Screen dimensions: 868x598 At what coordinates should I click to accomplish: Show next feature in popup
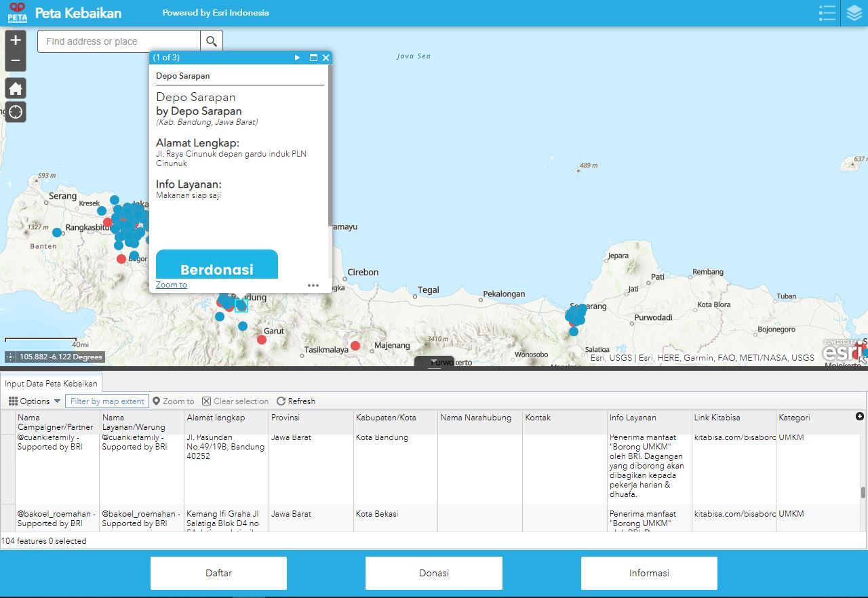coord(297,58)
